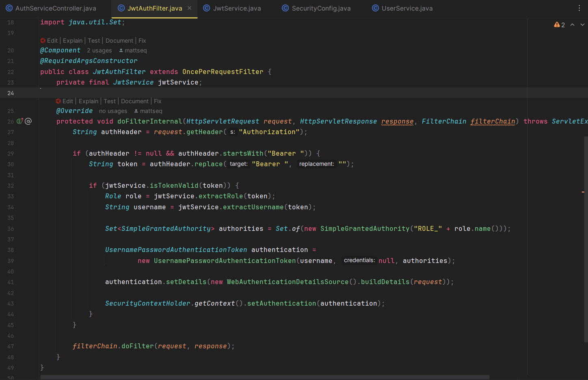Show the 2 usages of JwtAuthFilter
The image size is (588, 380).
click(99, 50)
